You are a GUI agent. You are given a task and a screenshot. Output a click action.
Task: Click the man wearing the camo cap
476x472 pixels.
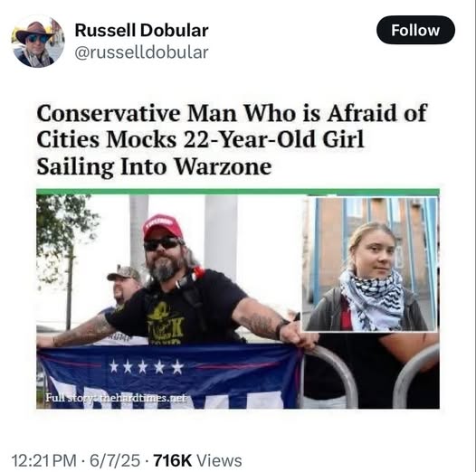pyautogui.click(x=125, y=287)
